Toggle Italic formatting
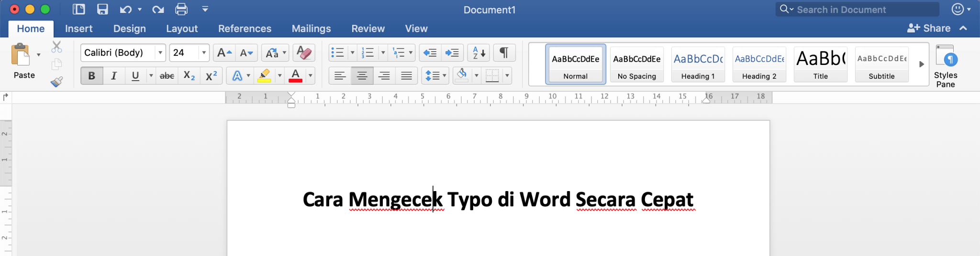The width and height of the screenshot is (980, 256). [114, 75]
